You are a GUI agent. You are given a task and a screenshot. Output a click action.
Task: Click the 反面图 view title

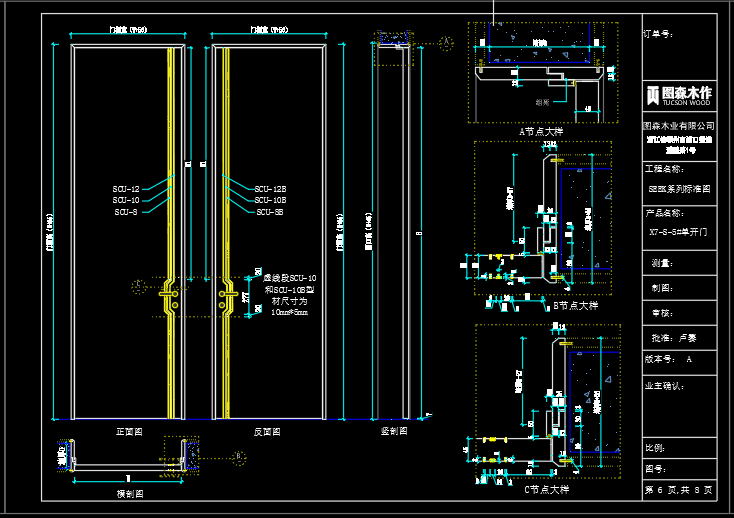(267, 432)
